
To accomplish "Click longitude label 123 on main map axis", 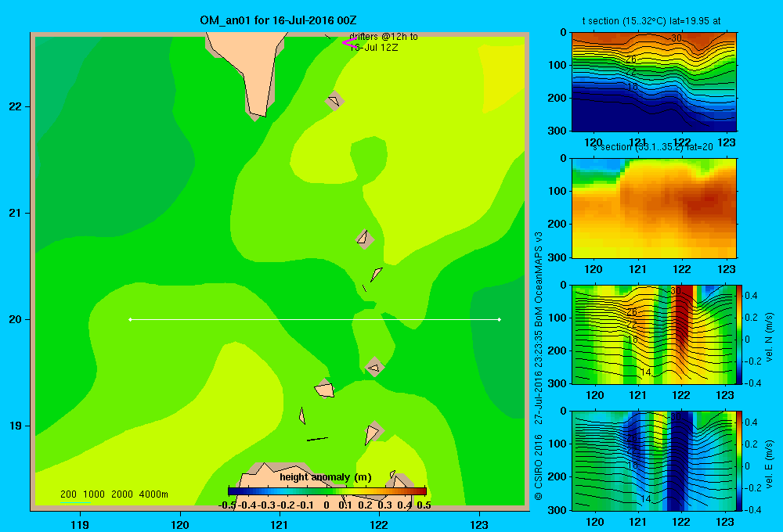I will pos(479,524).
